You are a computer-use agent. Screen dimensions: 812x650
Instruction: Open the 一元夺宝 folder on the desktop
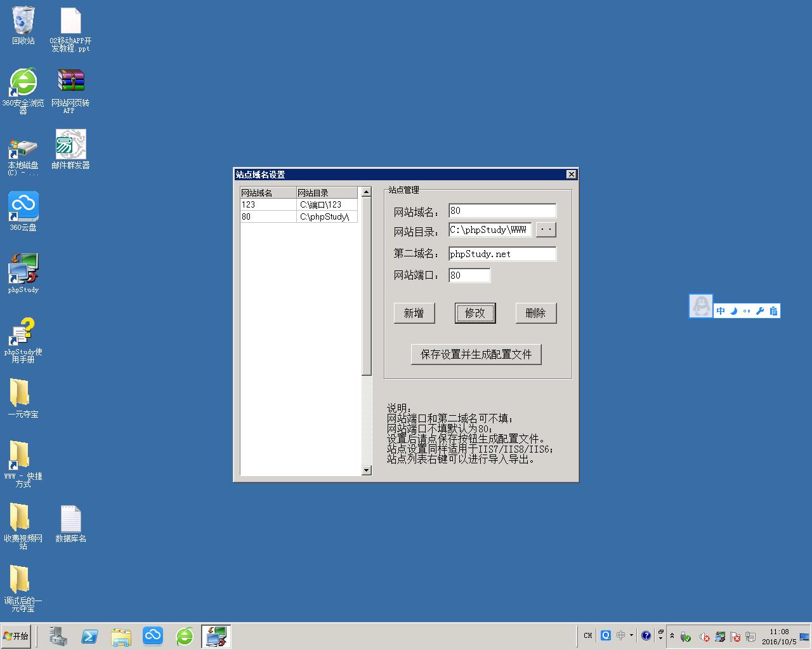[21, 394]
